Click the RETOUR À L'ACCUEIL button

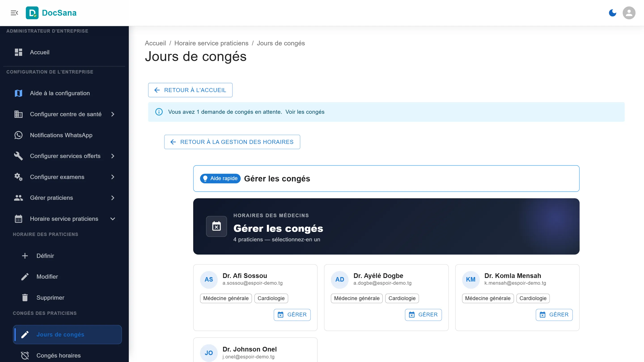click(x=190, y=90)
